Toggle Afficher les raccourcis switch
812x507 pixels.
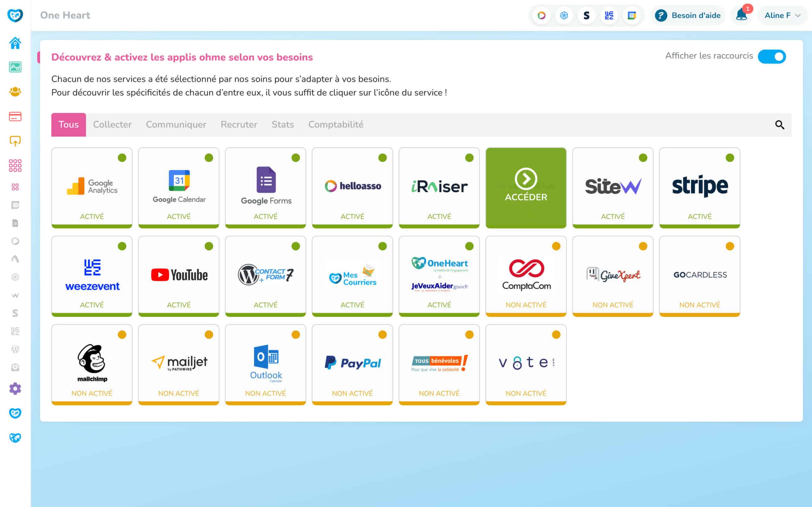pyautogui.click(x=772, y=56)
